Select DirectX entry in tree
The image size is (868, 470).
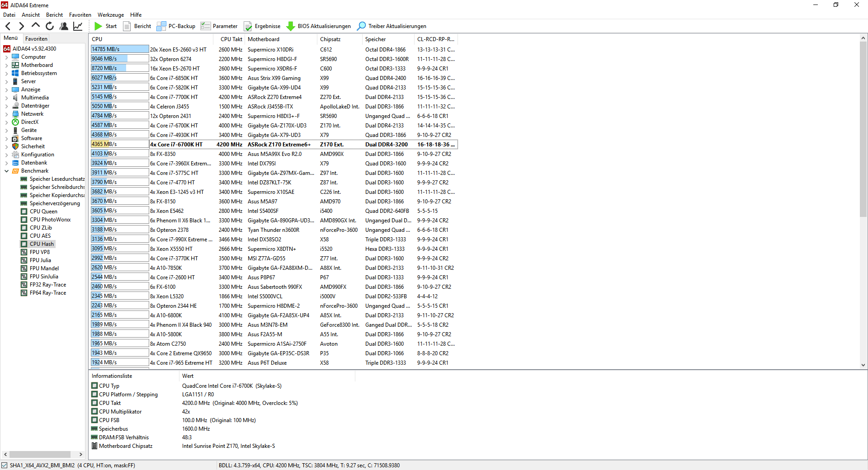point(29,122)
